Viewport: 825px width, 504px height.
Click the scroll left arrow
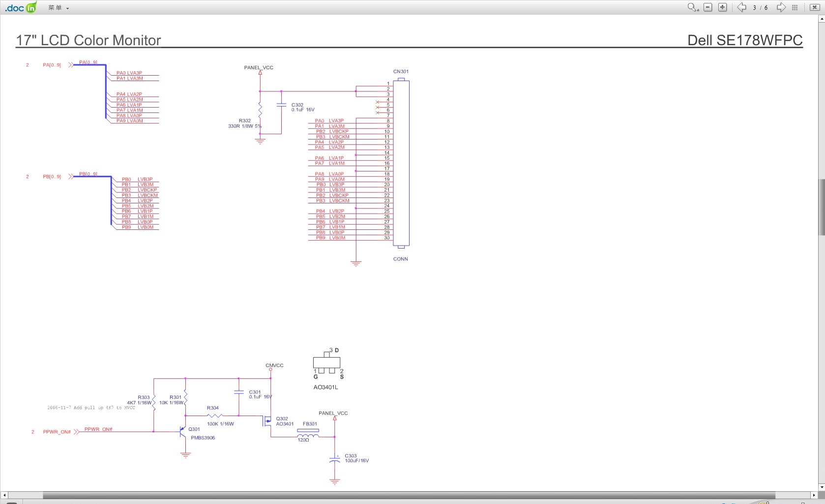(4, 495)
